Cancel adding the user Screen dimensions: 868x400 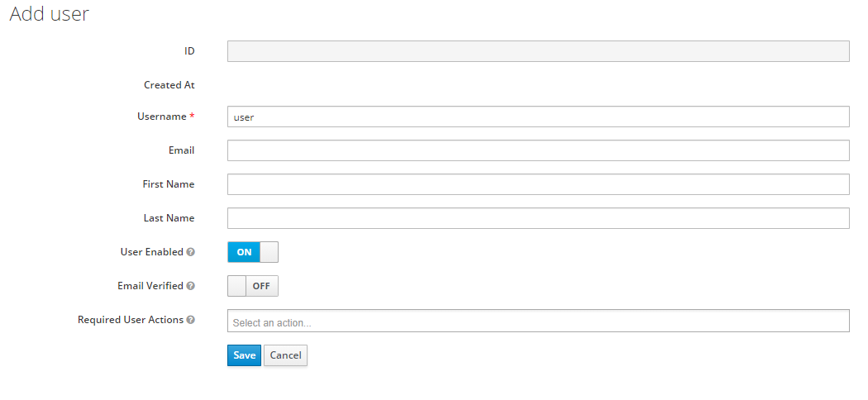pyautogui.click(x=285, y=355)
